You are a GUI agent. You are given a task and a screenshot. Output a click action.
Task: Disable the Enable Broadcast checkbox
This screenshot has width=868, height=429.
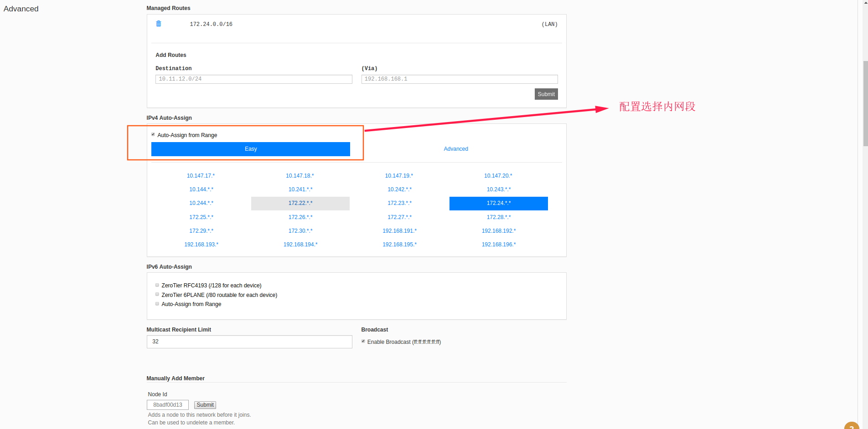pos(363,342)
